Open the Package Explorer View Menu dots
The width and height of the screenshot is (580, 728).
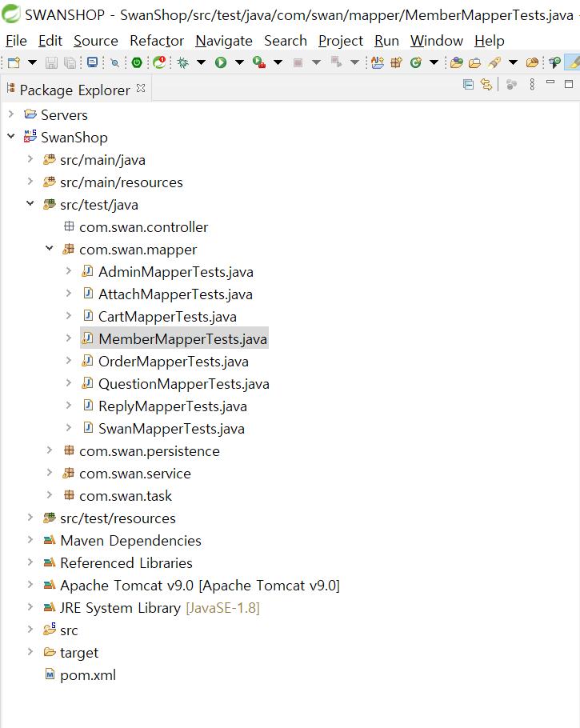[x=532, y=84]
